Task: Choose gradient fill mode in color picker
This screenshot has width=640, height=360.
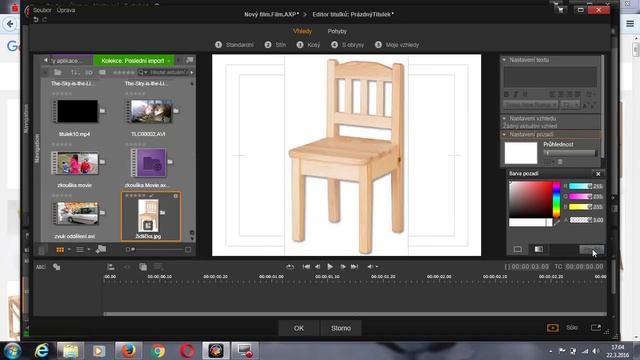Action: pos(539,249)
